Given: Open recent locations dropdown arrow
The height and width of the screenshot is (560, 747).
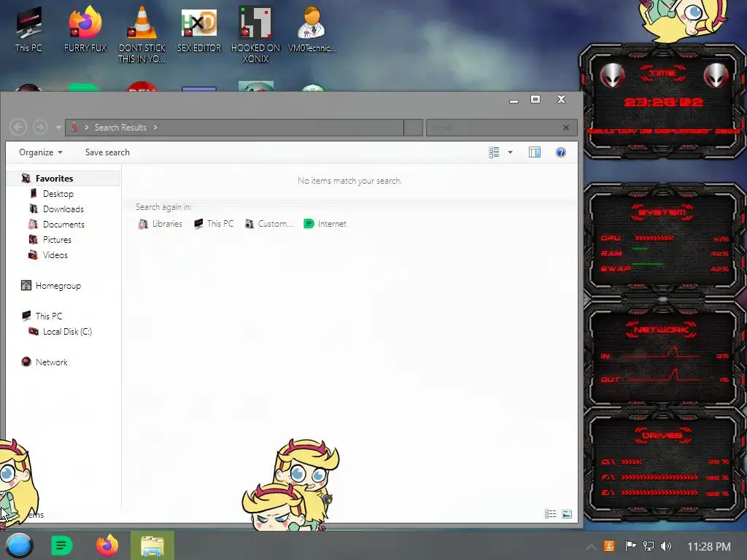Looking at the screenshot, I should 58,128.
